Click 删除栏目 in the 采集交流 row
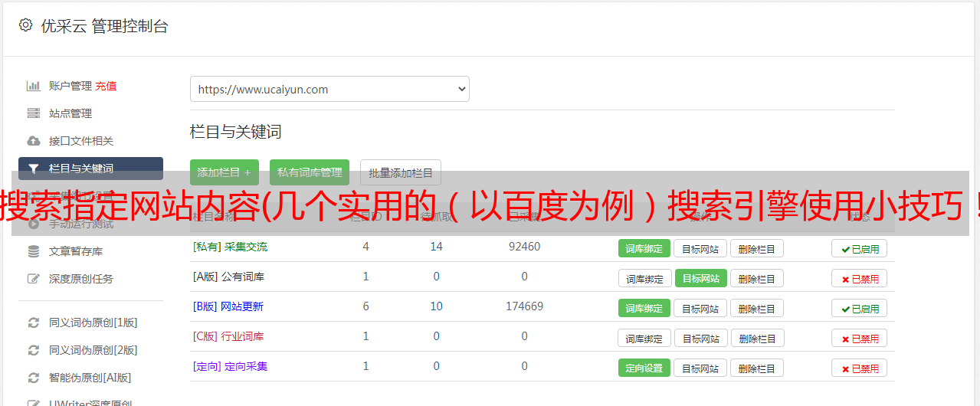 click(756, 248)
